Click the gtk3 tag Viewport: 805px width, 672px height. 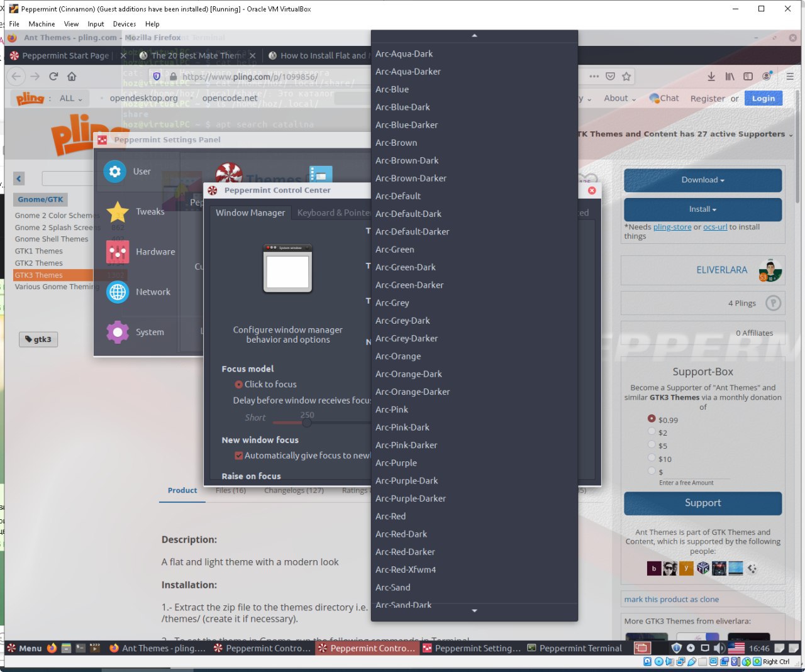(38, 339)
